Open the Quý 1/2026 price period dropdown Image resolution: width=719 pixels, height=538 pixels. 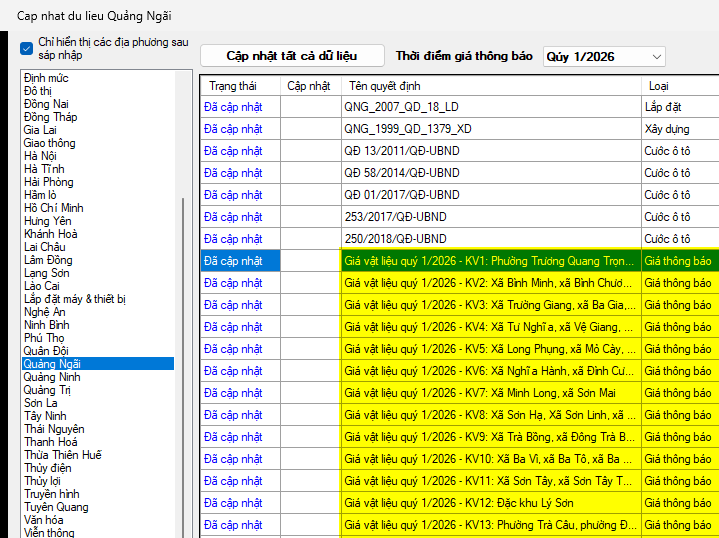click(604, 57)
